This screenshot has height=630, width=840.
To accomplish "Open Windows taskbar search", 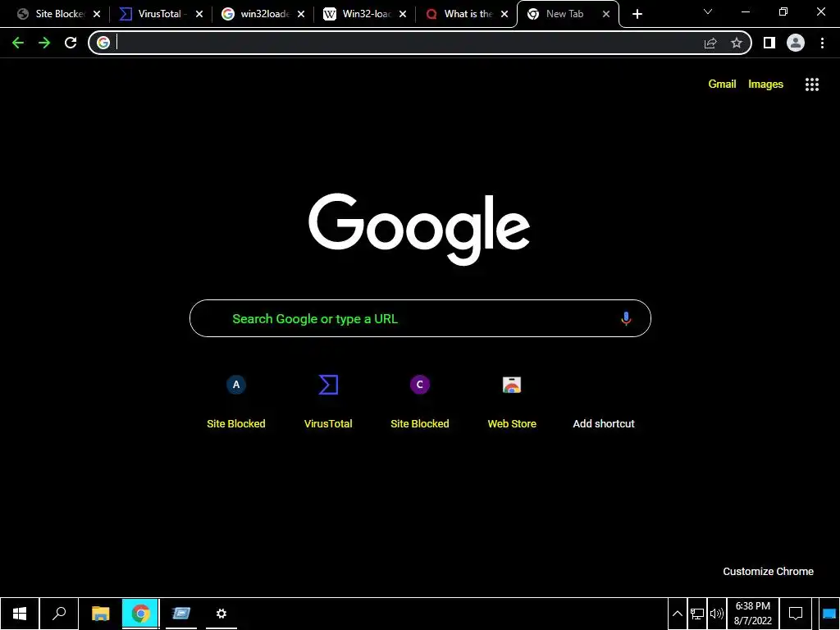I will tap(59, 614).
